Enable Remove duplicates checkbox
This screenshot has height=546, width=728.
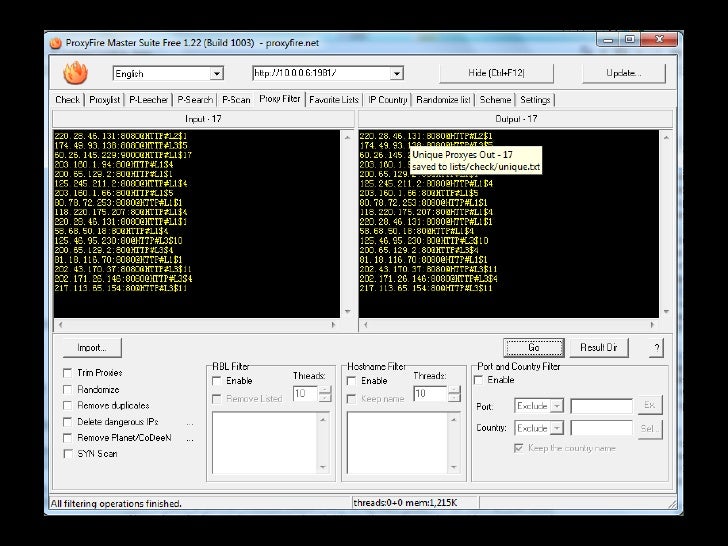(68, 405)
